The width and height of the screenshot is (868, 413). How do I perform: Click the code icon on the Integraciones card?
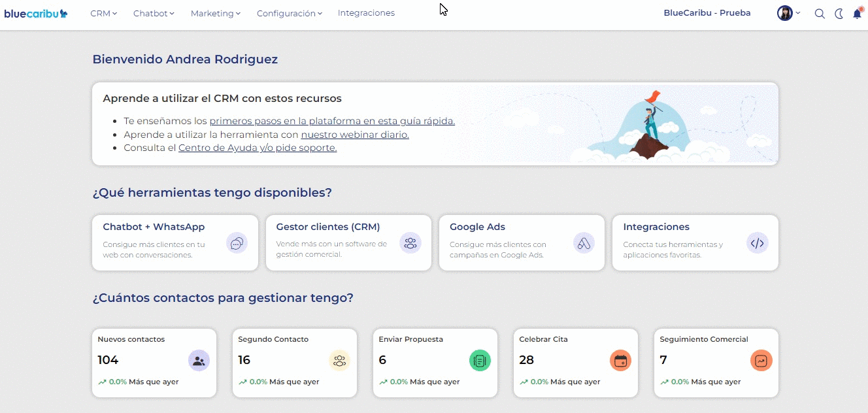click(757, 242)
